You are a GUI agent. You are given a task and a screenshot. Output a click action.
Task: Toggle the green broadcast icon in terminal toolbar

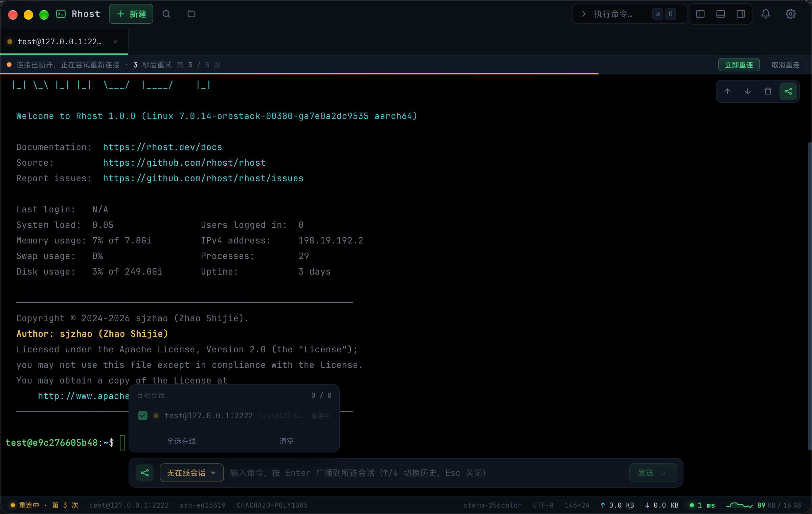[788, 91]
